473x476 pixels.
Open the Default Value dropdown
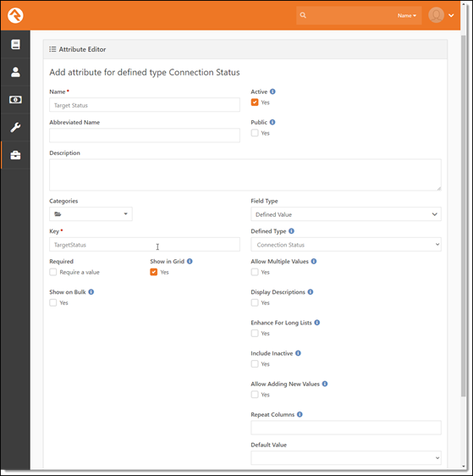point(346,457)
